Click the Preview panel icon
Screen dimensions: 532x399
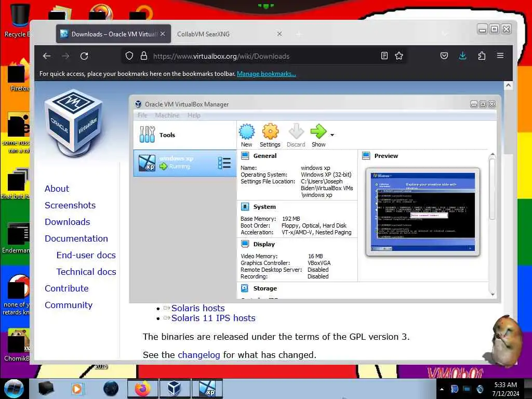[366, 156]
